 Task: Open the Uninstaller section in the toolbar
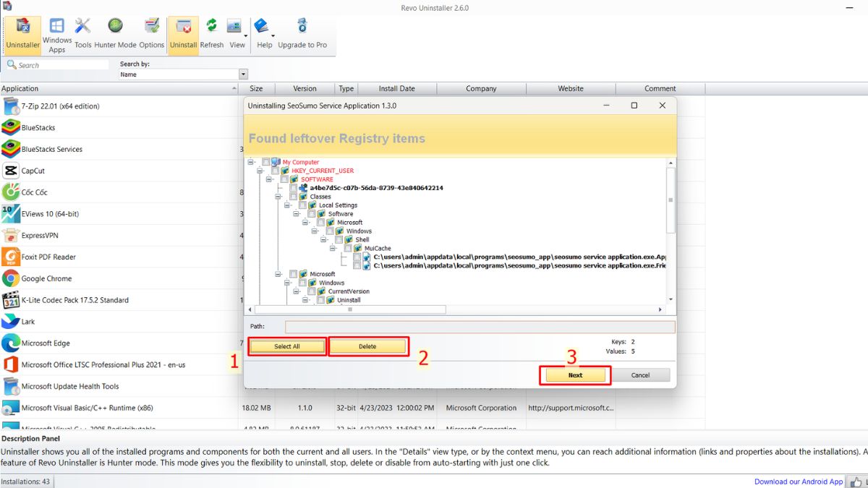tap(23, 34)
